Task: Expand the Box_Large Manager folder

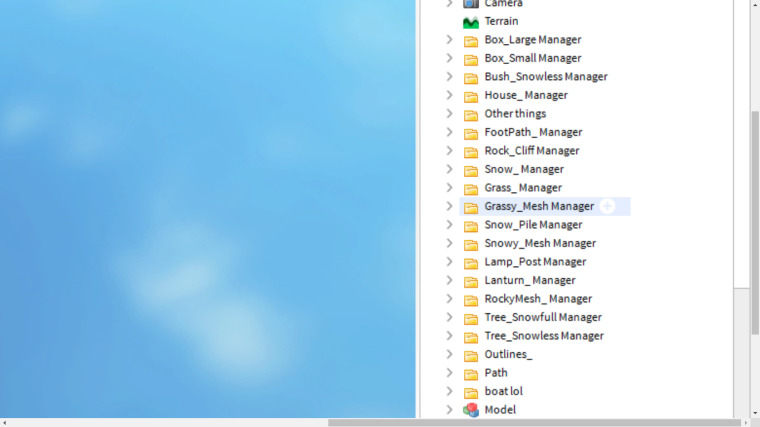Action: (x=449, y=40)
